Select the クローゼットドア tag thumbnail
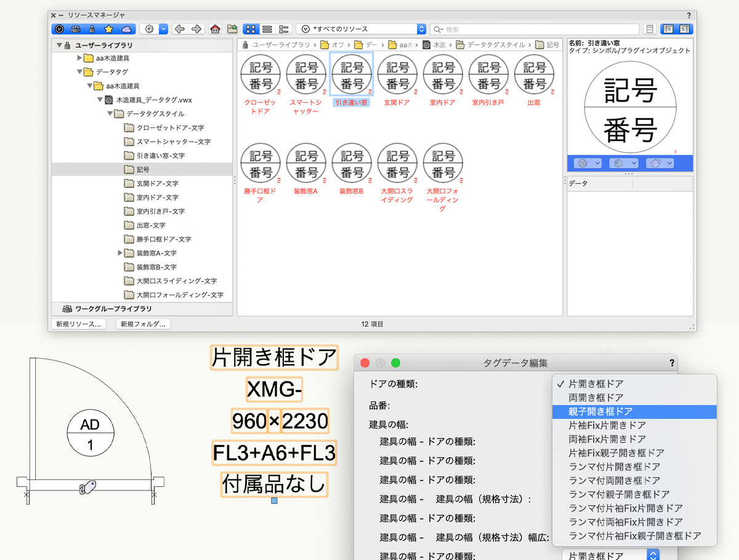Screen dimensions: 739x560 pos(260,75)
